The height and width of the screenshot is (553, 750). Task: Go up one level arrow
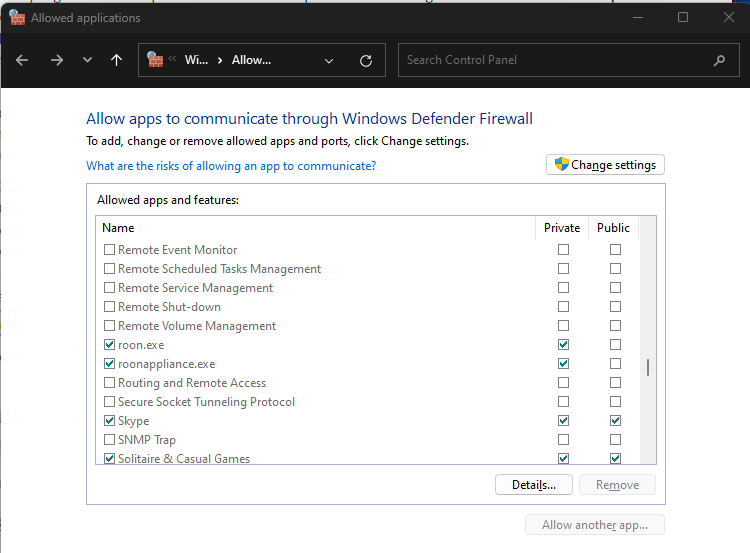pyautogui.click(x=116, y=60)
